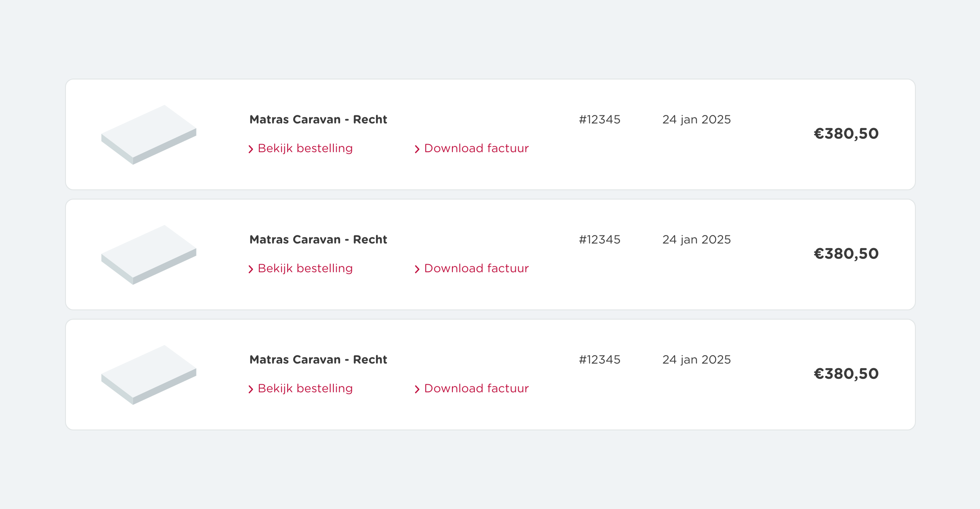Select Download factuur text in the second order

point(476,268)
